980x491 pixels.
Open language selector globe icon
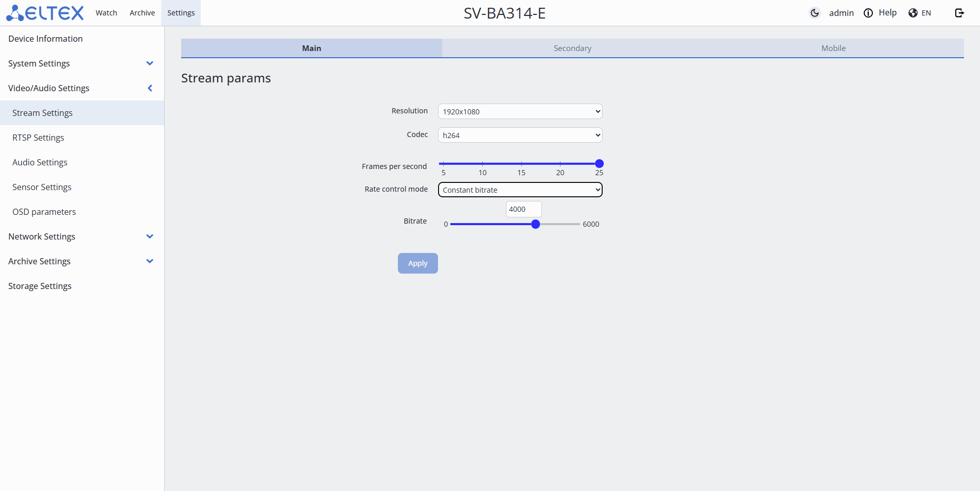click(913, 13)
